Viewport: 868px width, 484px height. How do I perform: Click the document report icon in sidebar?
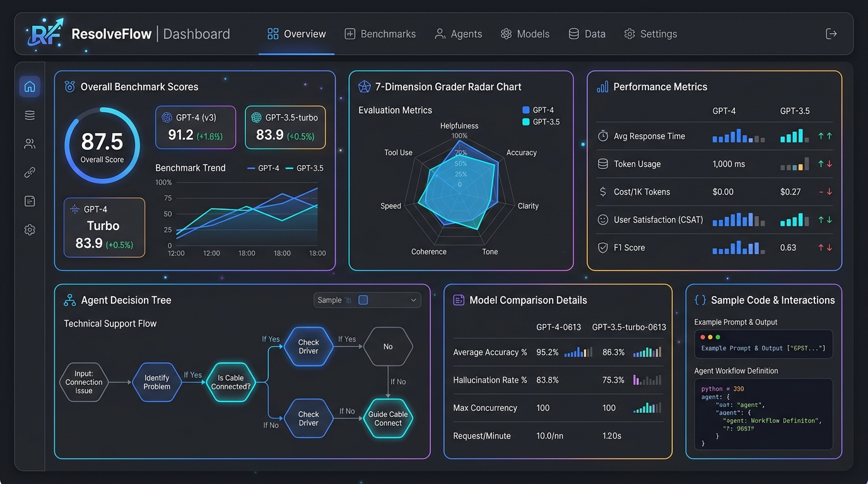click(x=30, y=201)
